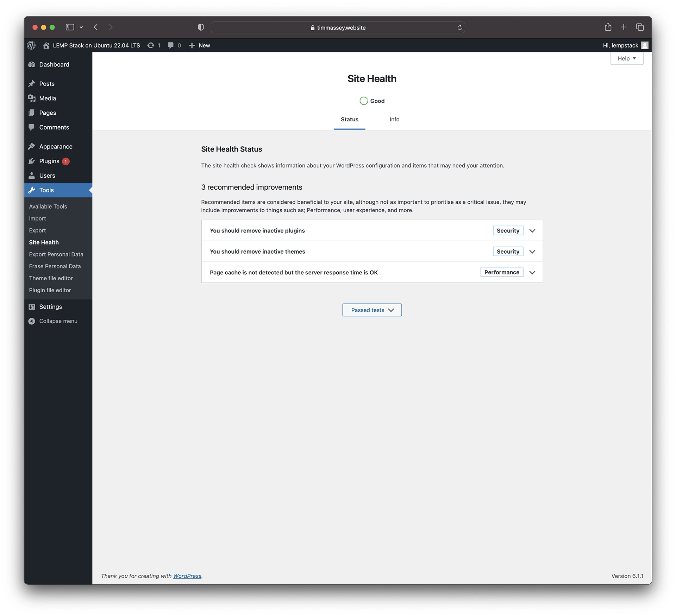Click the Safari address bar
The height and width of the screenshot is (616, 676).
pyautogui.click(x=338, y=27)
